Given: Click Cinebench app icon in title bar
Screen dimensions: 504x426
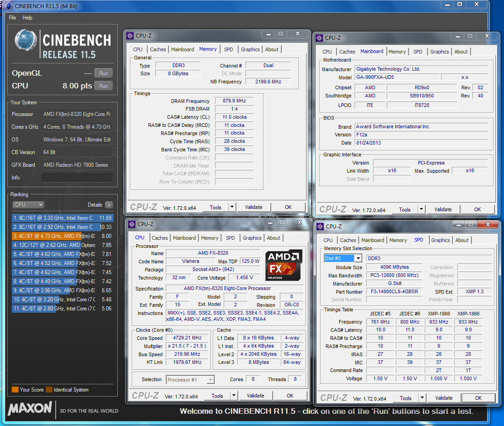Looking at the screenshot, I should point(9,6).
